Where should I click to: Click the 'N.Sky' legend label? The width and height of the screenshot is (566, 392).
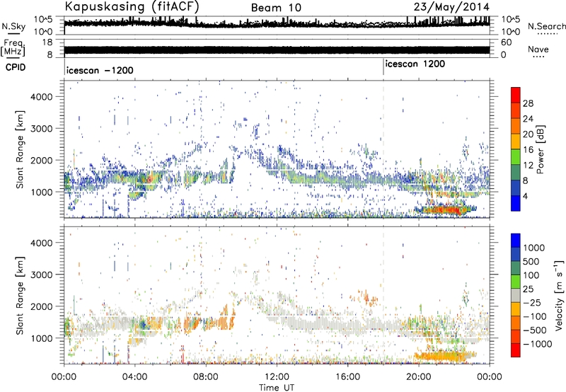pos(13,26)
